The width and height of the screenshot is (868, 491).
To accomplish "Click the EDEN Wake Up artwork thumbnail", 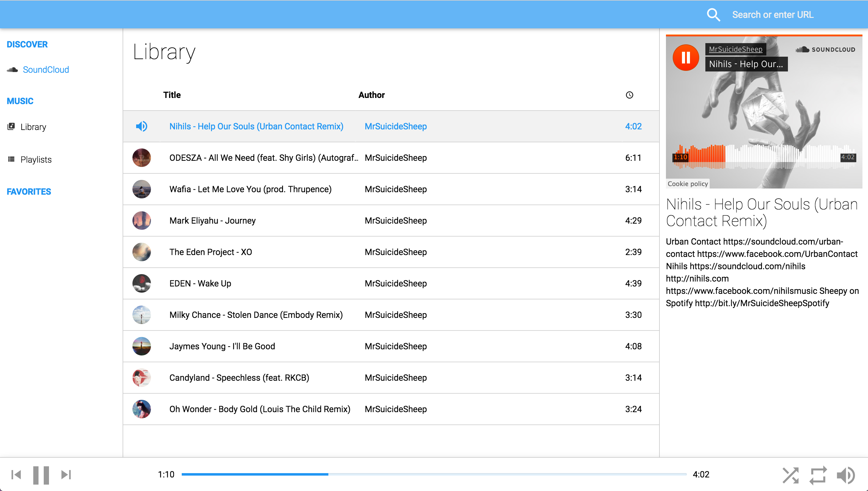I will 142,283.
